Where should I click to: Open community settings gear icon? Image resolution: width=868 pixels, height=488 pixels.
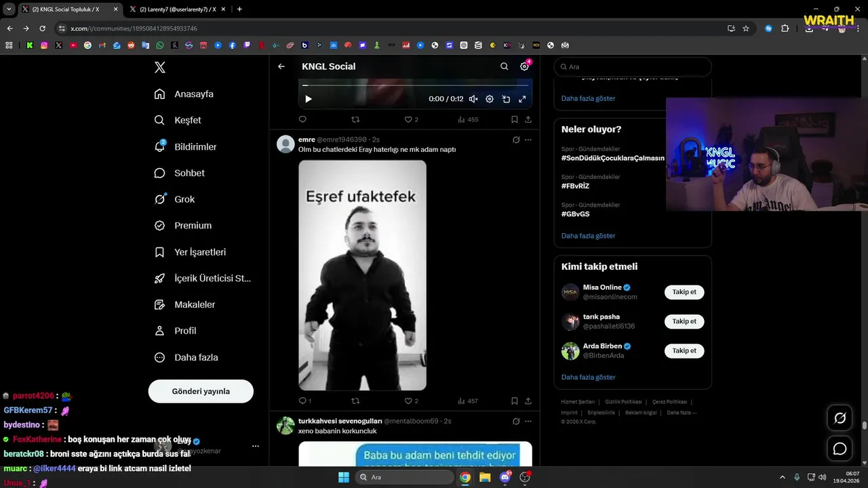click(524, 66)
